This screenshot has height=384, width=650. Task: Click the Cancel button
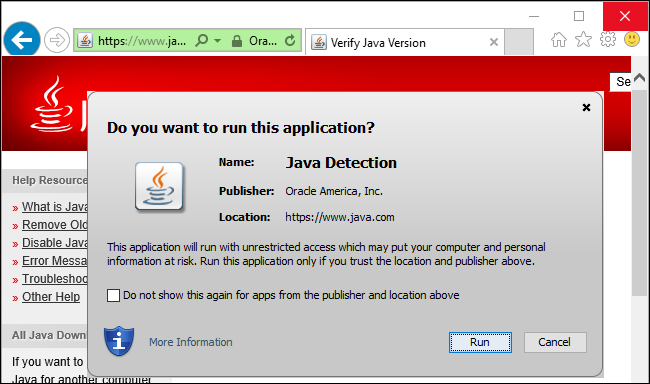coord(555,343)
